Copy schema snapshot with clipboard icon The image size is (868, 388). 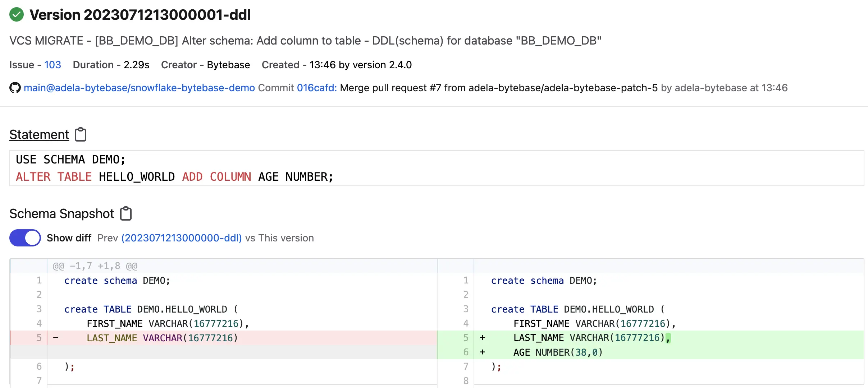(x=126, y=214)
